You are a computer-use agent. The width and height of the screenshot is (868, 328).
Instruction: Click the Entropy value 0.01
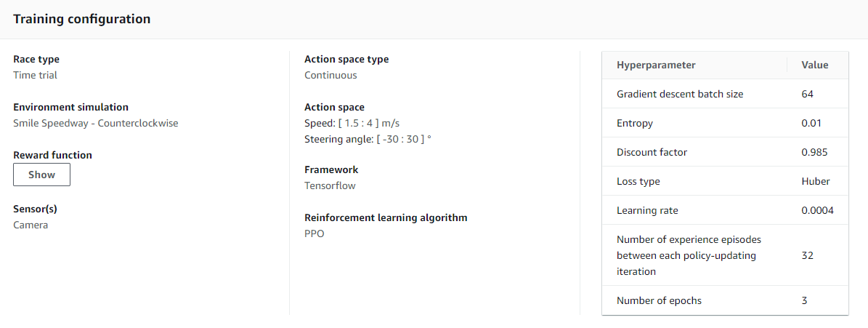pos(811,123)
